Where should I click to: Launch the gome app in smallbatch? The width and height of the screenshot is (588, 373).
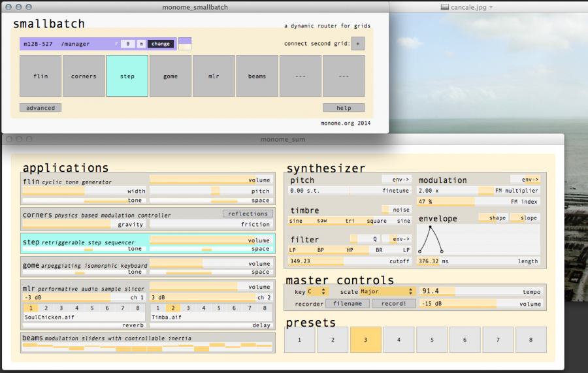pos(171,76)
